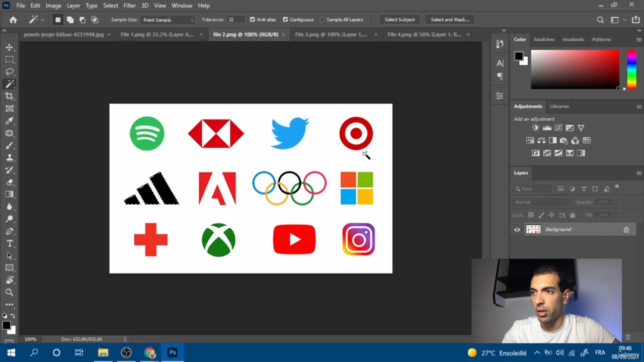Open the Kind filter dropdown
The image size is (644, 362).
[x=532, y=189]
